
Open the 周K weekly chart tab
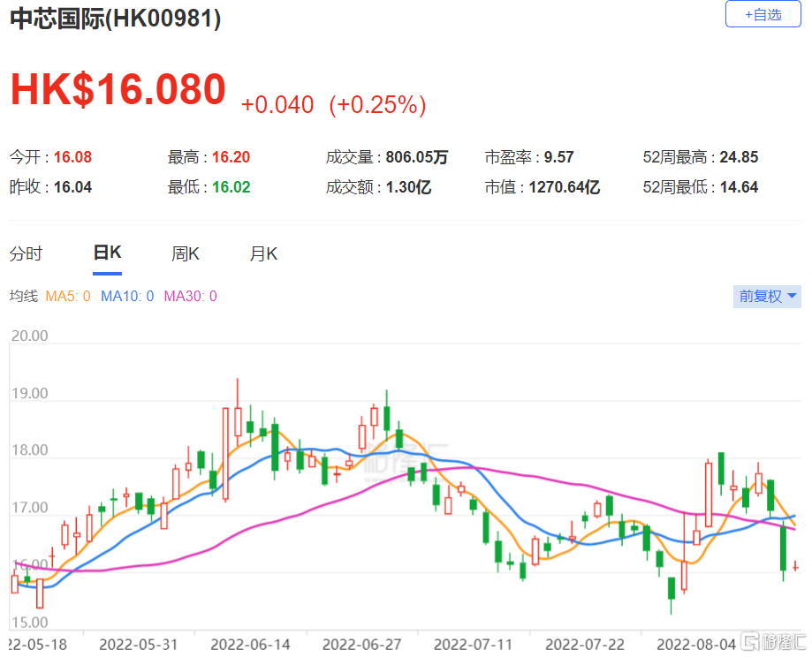pyautogui.click(x=186, y=253)
